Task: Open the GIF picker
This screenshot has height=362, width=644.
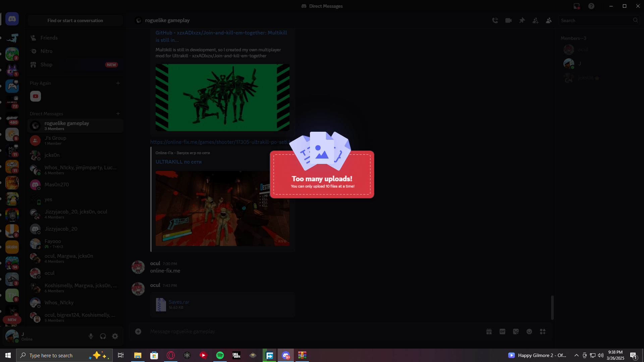Action: 502,331
